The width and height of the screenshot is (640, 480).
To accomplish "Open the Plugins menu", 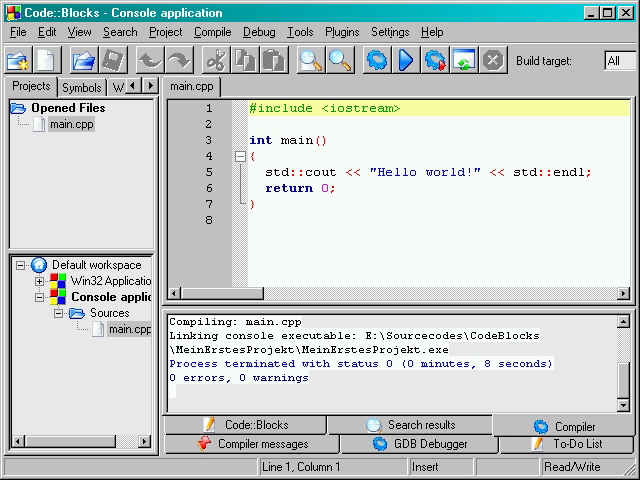I will (x=342, y=32).
